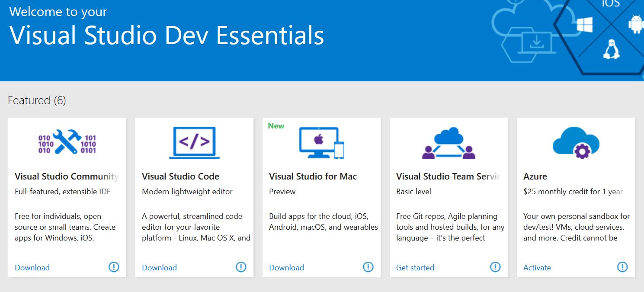Screen dimensions: 644x292
Task: Click 'Build apps for the cloud' description
Action: coord(324,221)
